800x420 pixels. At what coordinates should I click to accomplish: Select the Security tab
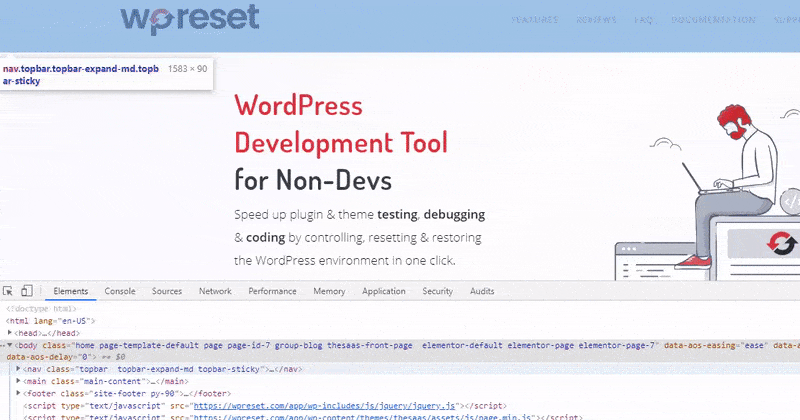click(x=437, y=291)
